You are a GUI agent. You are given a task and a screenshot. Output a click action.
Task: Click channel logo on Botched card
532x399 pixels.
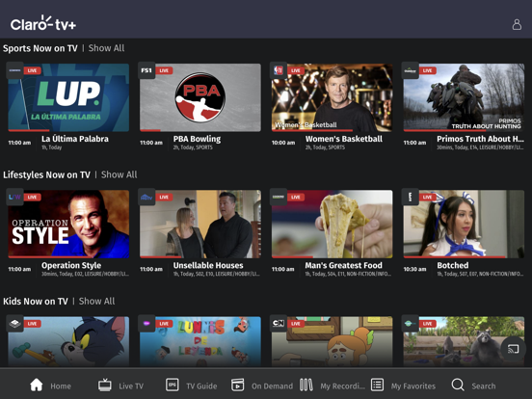(x=410, y=197)
